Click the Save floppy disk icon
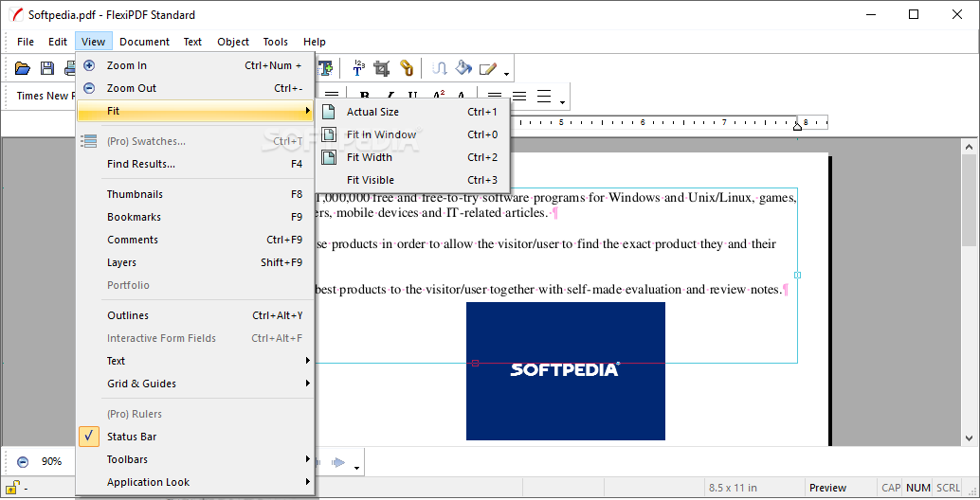Image resolution: width=980 pixels, height=500 pixels. point(47,68)
